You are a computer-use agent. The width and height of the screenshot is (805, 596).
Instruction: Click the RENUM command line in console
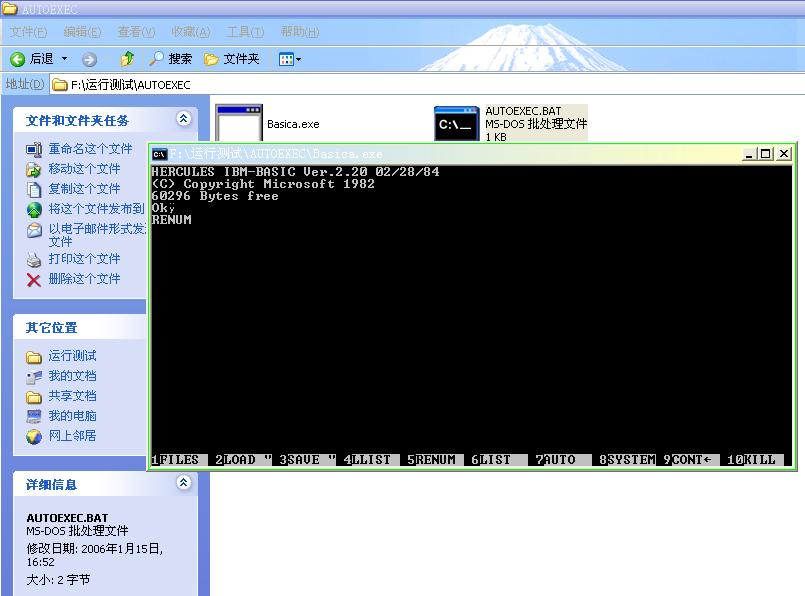tap(171, 220)
